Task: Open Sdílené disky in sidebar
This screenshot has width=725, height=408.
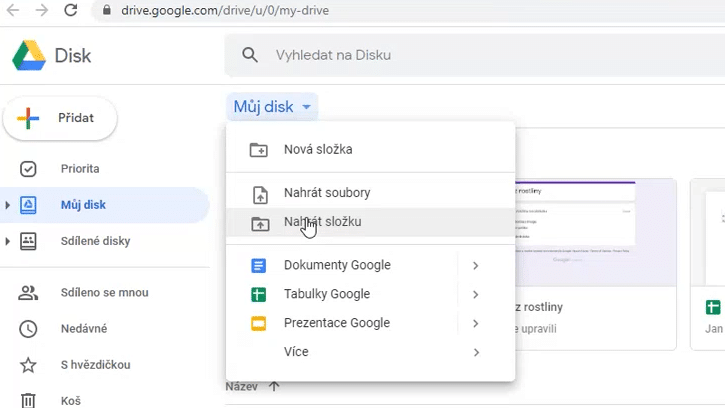Action: point(95,241)
